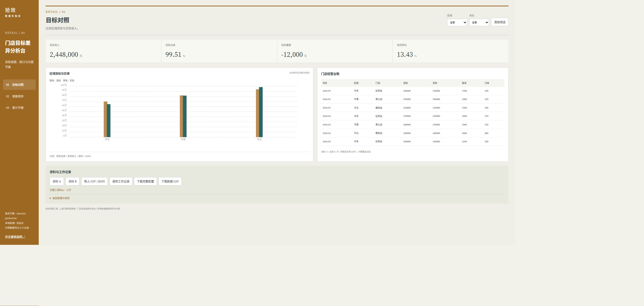Download data via 下载数据 CSV
Image resolution: width=644 pixels, height=306 pixels.
170,181
